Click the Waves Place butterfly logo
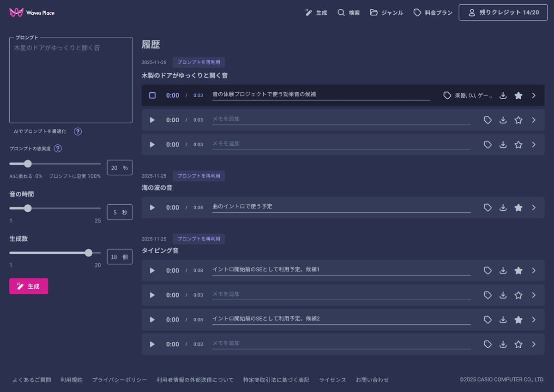 click(x=17, y=12)
